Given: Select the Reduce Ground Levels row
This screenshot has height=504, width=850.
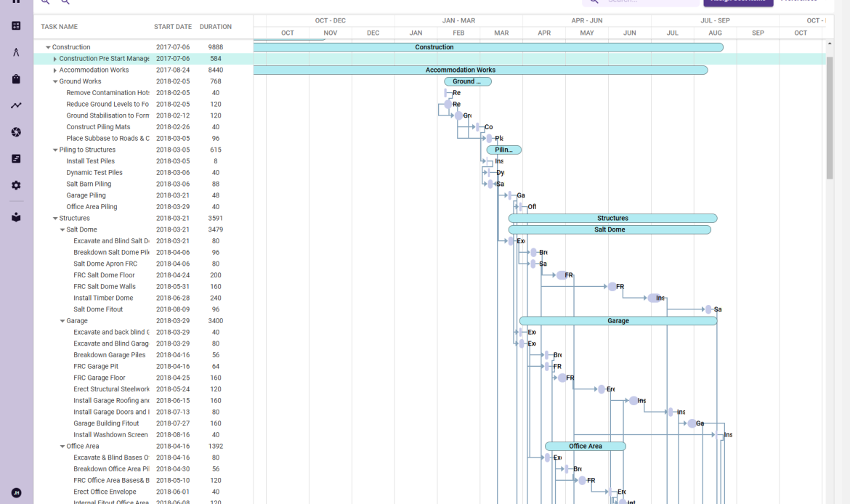Looking at the screenshot, I should [x=143, y=104].
